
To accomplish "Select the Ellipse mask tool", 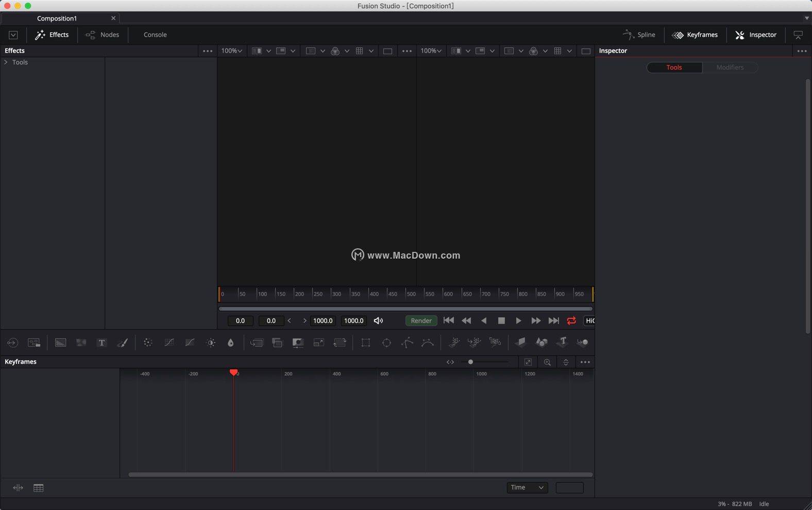I will 386,343.
